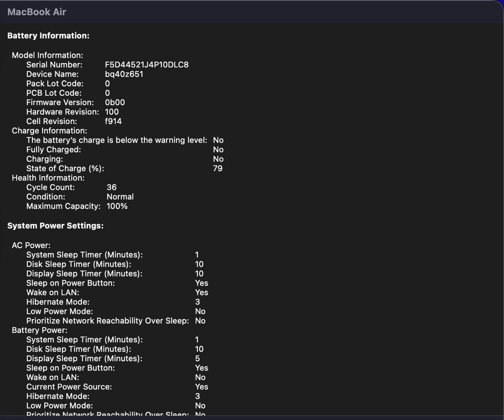
Task: Select the "Device Name:" label
Action: pyautogui.click(x=52, y=74)
